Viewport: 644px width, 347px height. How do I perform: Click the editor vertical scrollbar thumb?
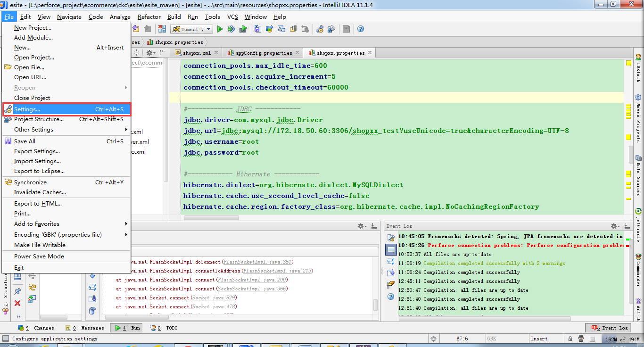[x=631, y=155]
